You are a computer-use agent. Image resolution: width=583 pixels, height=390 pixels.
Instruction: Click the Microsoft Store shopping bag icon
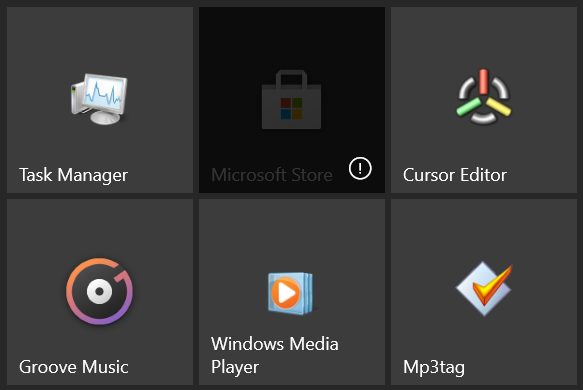pos(292,100)
